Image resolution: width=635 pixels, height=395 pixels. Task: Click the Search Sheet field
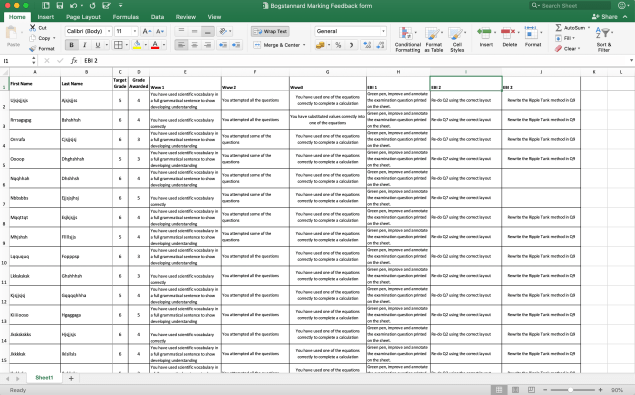[570, 6]
